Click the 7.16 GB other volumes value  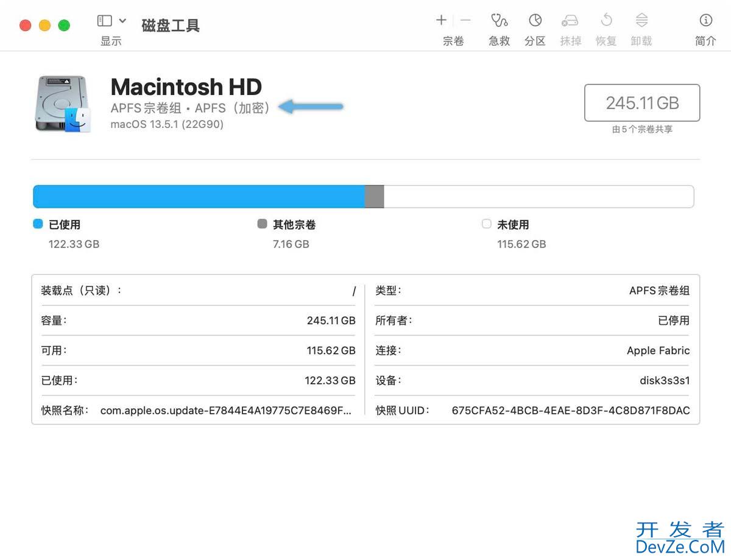(x=291, y=244)
